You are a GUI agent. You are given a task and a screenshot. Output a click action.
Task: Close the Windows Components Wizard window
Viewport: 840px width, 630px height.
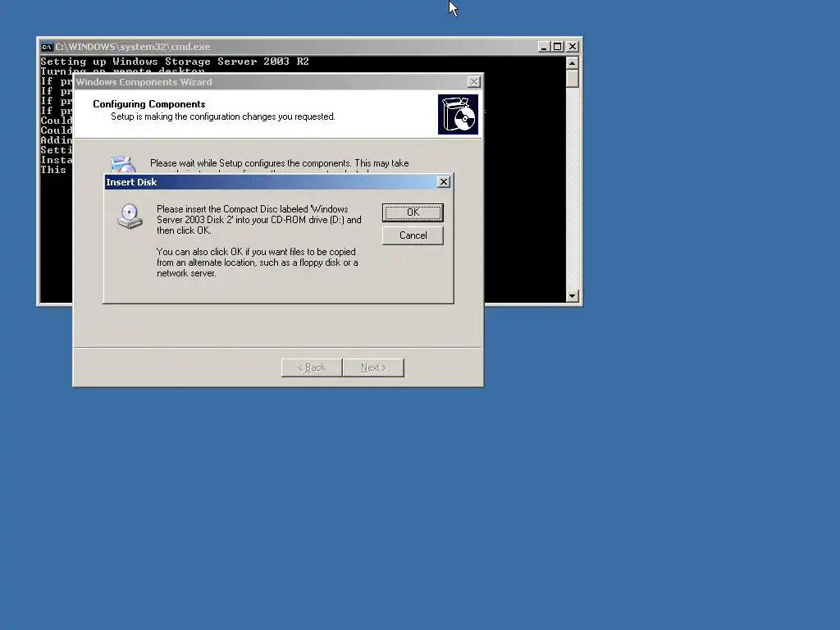473,82
